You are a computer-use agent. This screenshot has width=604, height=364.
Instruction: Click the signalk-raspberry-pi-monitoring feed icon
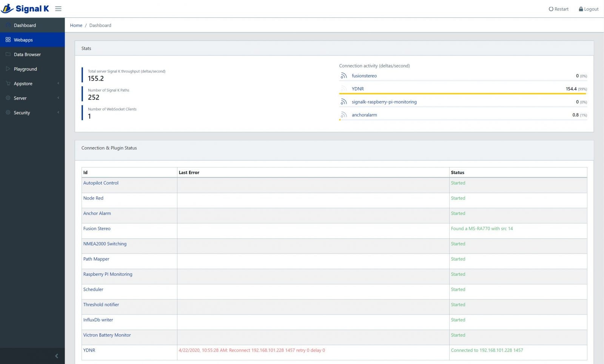pyautogui.click(x=344, y=102)
